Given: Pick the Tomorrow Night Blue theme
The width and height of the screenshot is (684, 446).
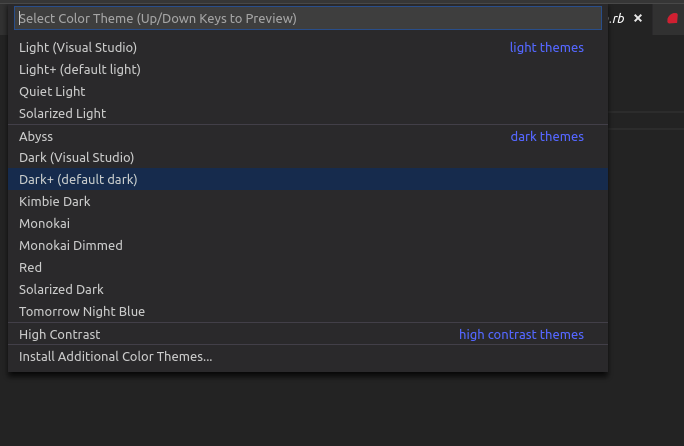Looking at the screenshot, I should tap(82, 311).
